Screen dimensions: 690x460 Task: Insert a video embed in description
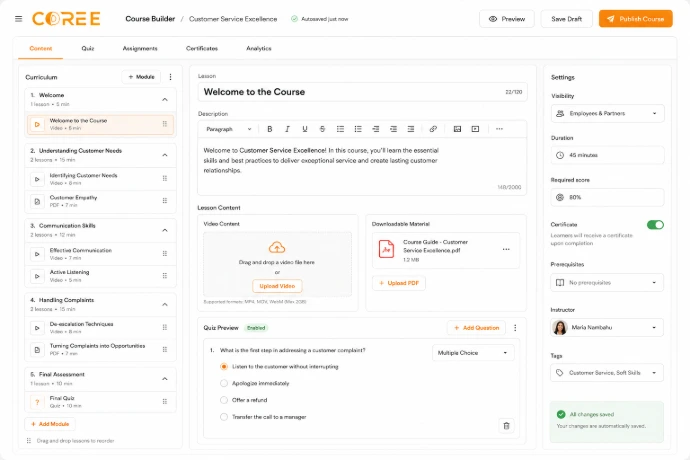475,129
